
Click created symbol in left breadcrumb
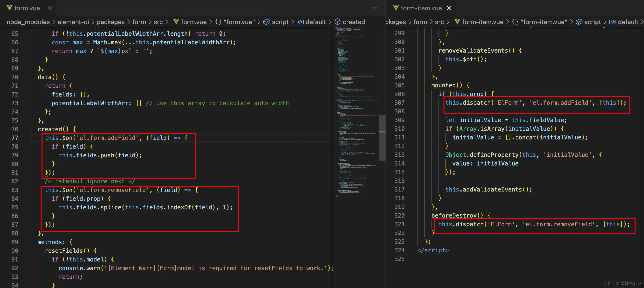tap(354, 22)
